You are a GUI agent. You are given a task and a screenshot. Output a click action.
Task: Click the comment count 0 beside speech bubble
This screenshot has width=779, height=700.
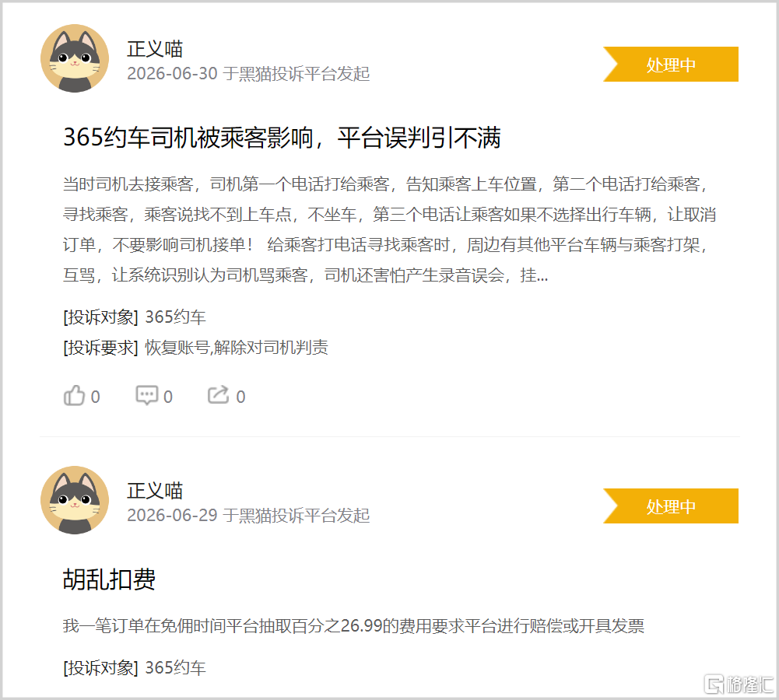168,397
